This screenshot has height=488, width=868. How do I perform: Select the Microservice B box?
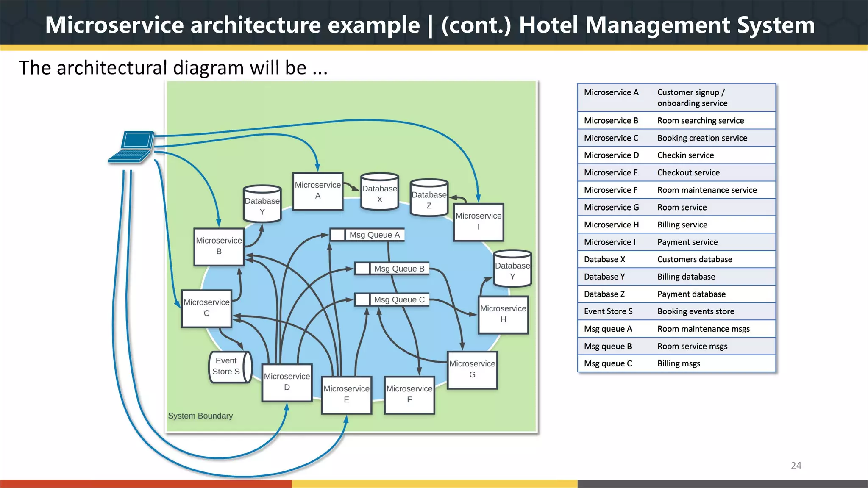coord(219,247)
